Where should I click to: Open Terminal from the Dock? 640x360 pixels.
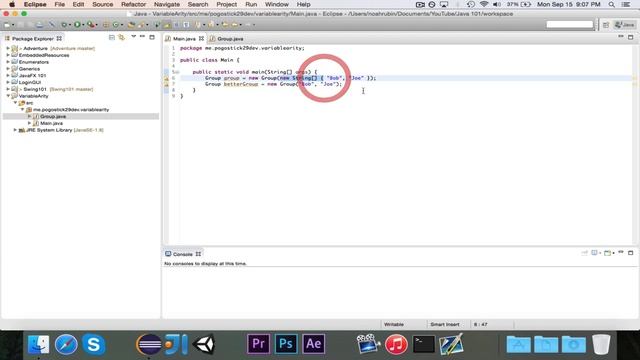(x=424, y=344)
